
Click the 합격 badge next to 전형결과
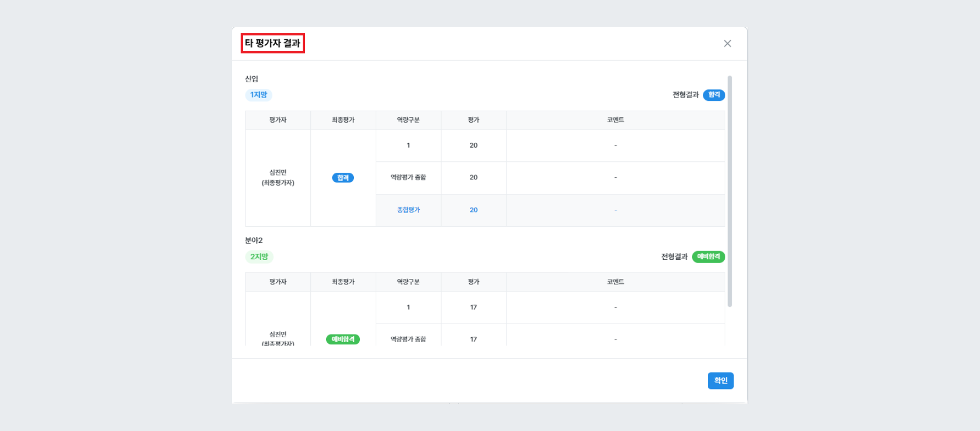(x=714, y=95)
